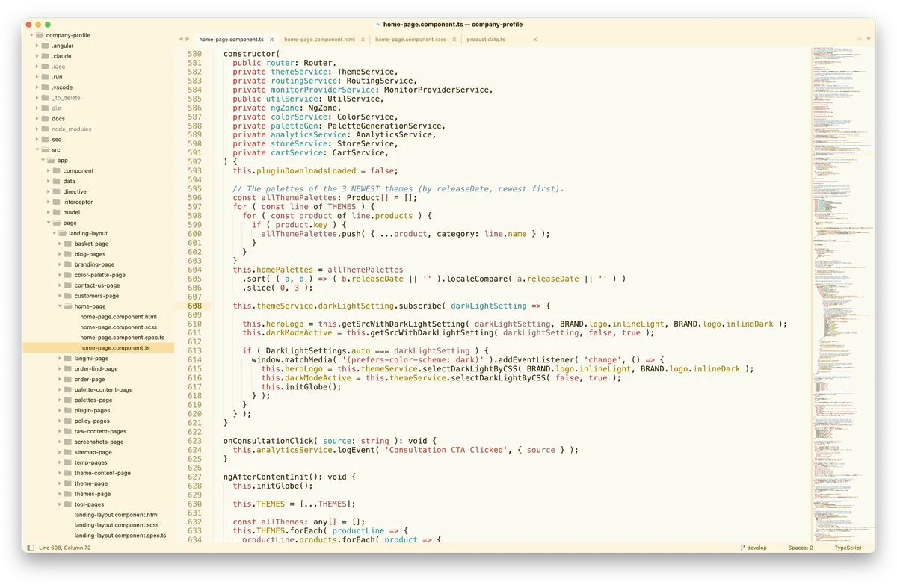The image size is (897, 588).
Task: Open the tab list dropdown arrow
Action: point(869,39)
